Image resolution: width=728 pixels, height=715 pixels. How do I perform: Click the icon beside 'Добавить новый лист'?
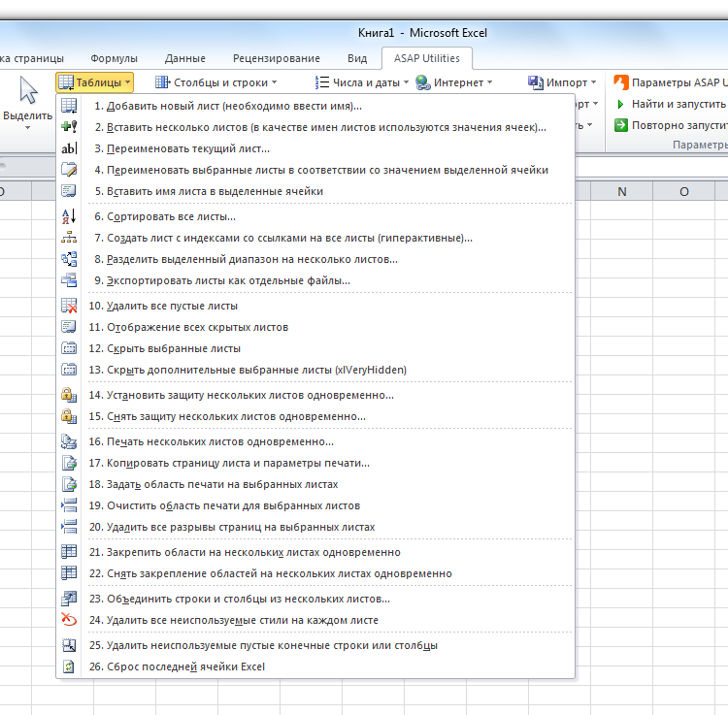[x=69, y=106]
